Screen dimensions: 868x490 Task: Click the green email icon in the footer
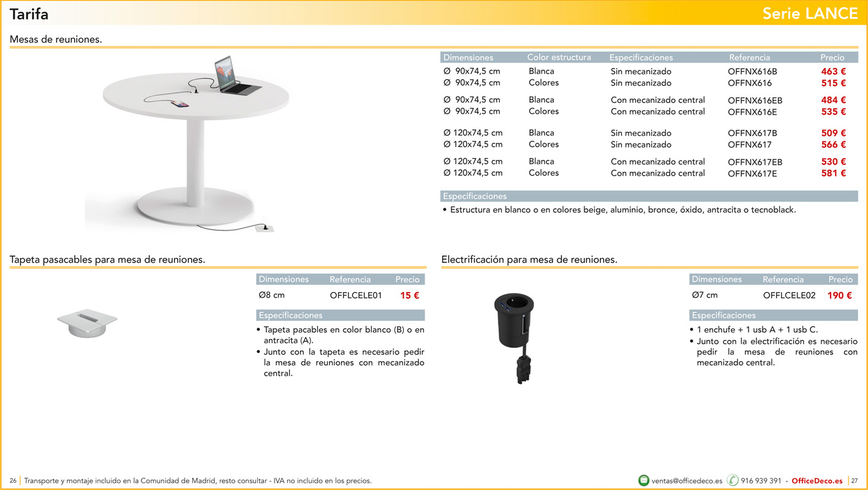click(x=643, y=480)
